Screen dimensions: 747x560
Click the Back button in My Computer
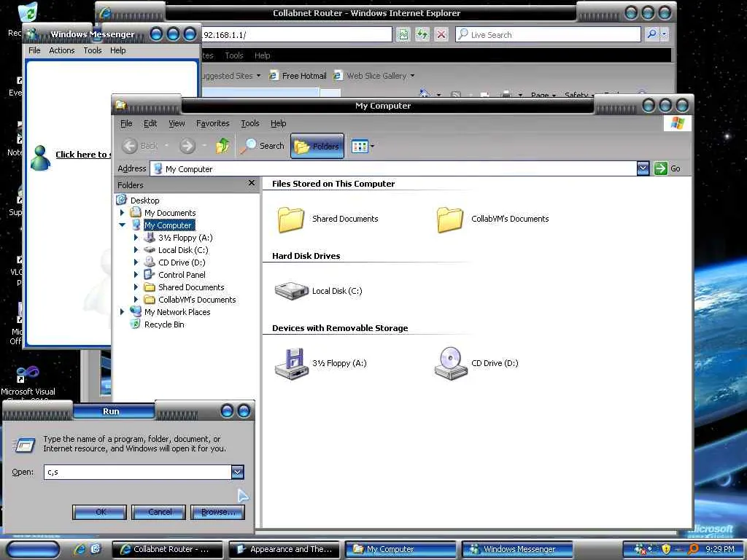[x=139, y=146]
